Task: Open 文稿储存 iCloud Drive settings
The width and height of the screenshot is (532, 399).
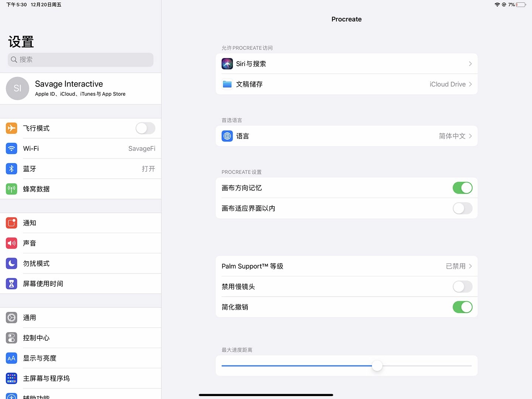Action: tap(346, 84)
